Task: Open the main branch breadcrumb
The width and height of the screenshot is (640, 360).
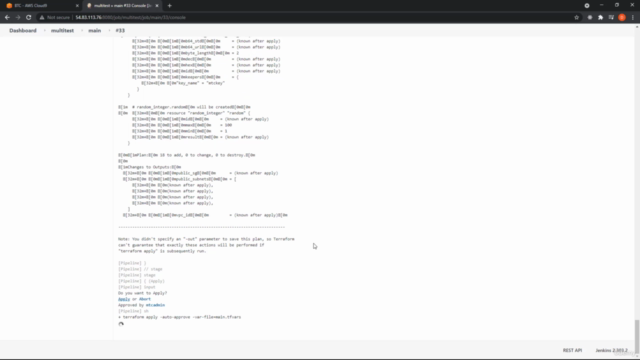Action: [x=95, y=31]
